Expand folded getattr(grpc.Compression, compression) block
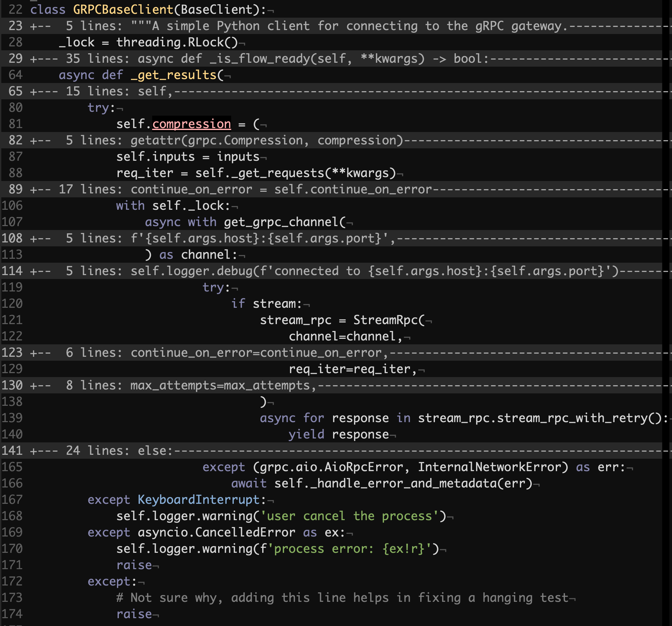Screen dimensions: 672x626 pyautogui.click(x=237, y=140)
